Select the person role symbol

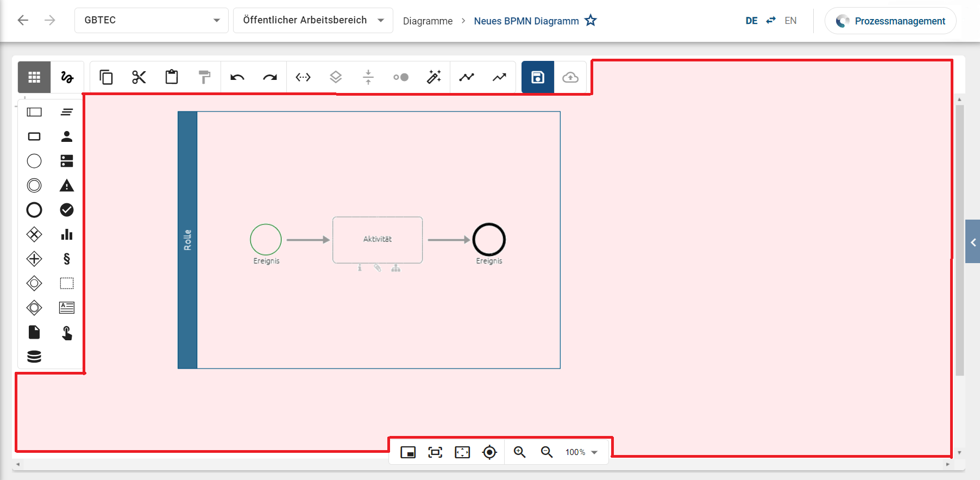[x=67, y=136]
